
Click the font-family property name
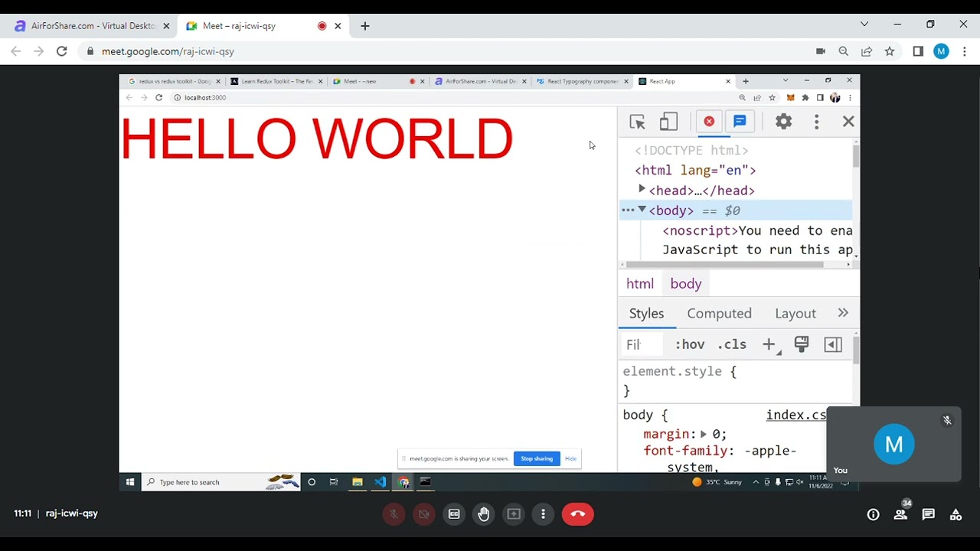point(685,451)
